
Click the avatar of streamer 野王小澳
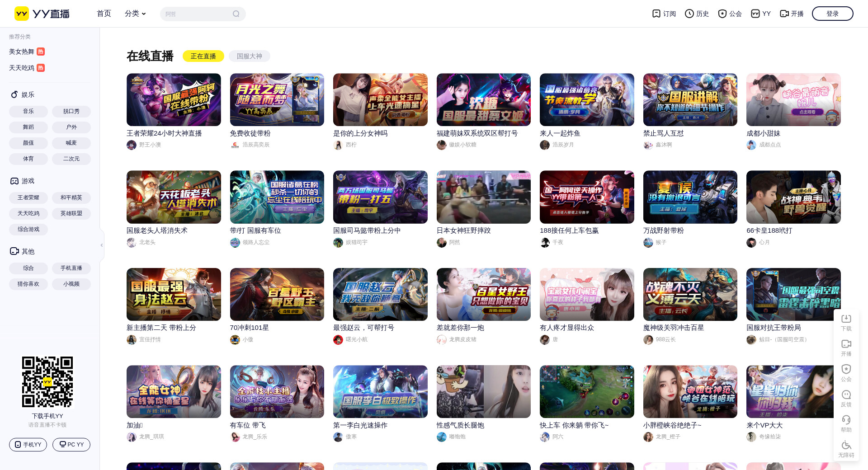tap(132, 145)
